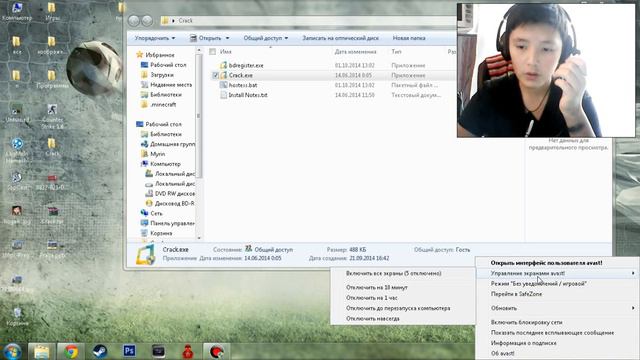This screenshot has width=640, height=360.
Task: Click the Crack address bar breadcrumb
Action: click(185, 20)
